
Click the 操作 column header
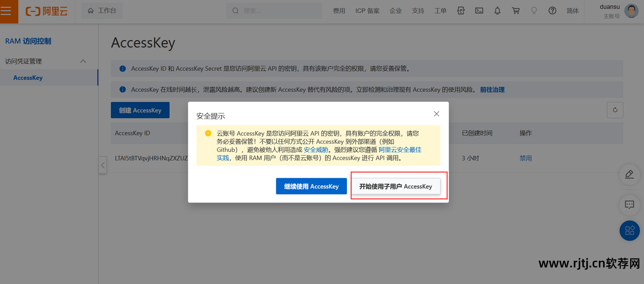525,133
